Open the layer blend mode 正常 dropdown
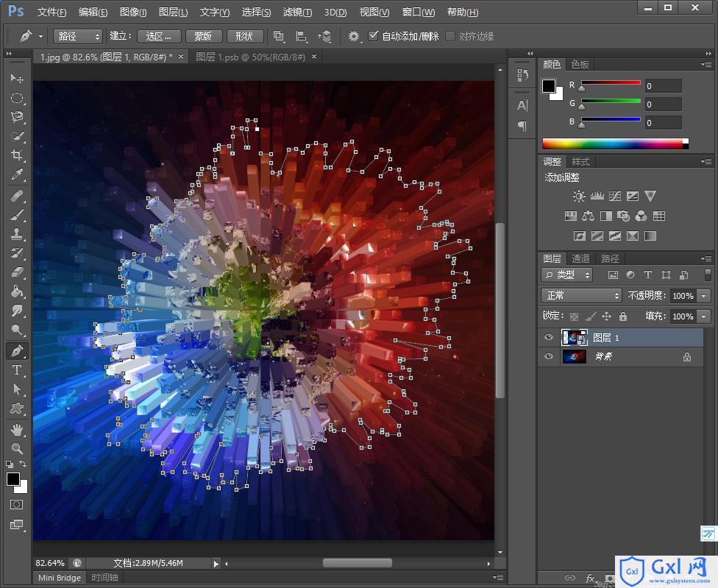Viewport: 718px width, 588px height. click(580, 295)
